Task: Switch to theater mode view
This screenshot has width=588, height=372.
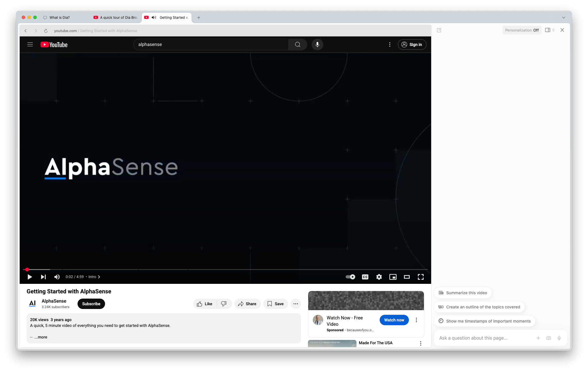Action: [x=407, y=277]
